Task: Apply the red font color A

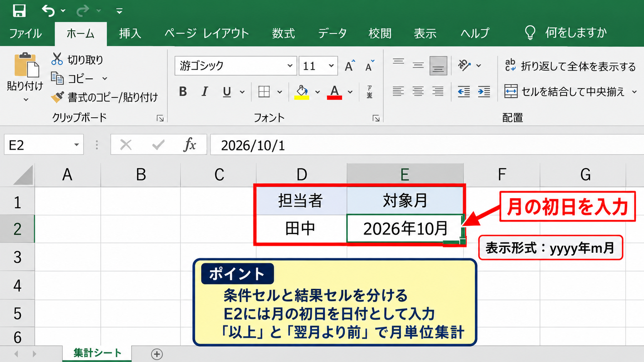Action: (334, 92)
